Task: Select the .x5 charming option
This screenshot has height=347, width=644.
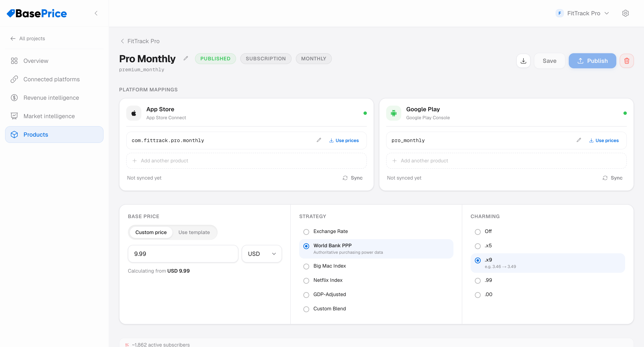Action: (548, 246)
